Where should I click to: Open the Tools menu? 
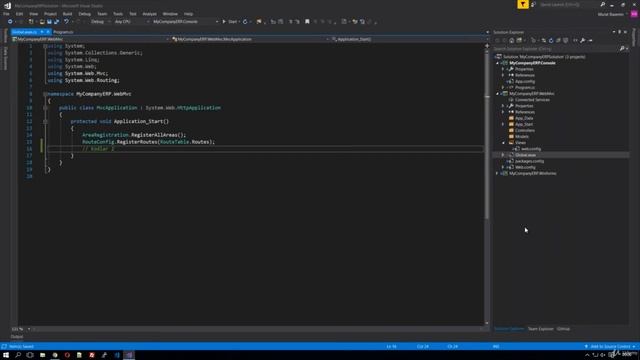pos(118,14)
